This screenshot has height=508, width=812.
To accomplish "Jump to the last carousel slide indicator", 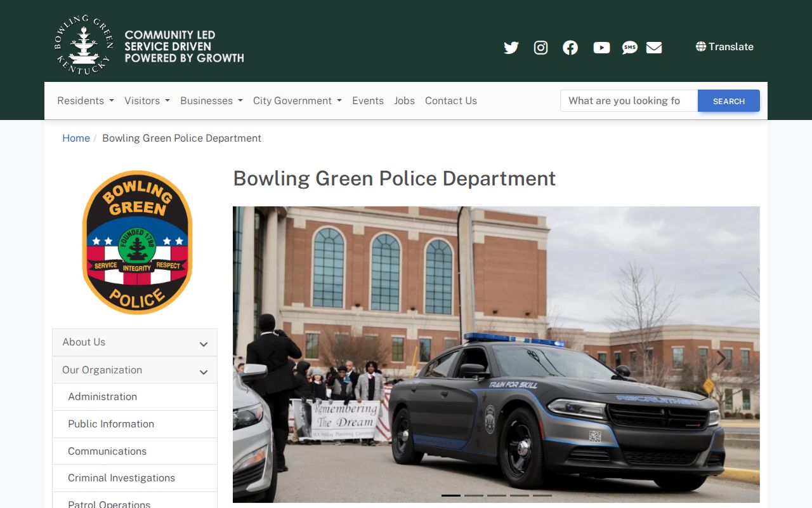I will (x=542, y=495).
